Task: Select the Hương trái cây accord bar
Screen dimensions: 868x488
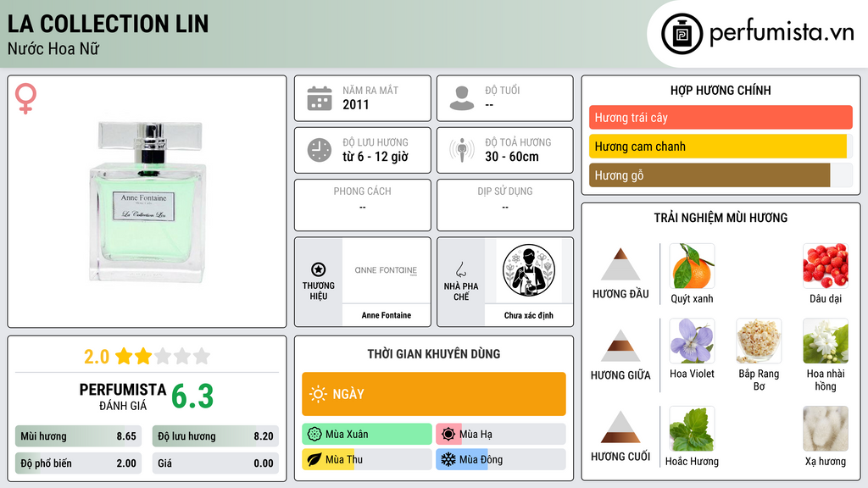Action: point(721,117)
